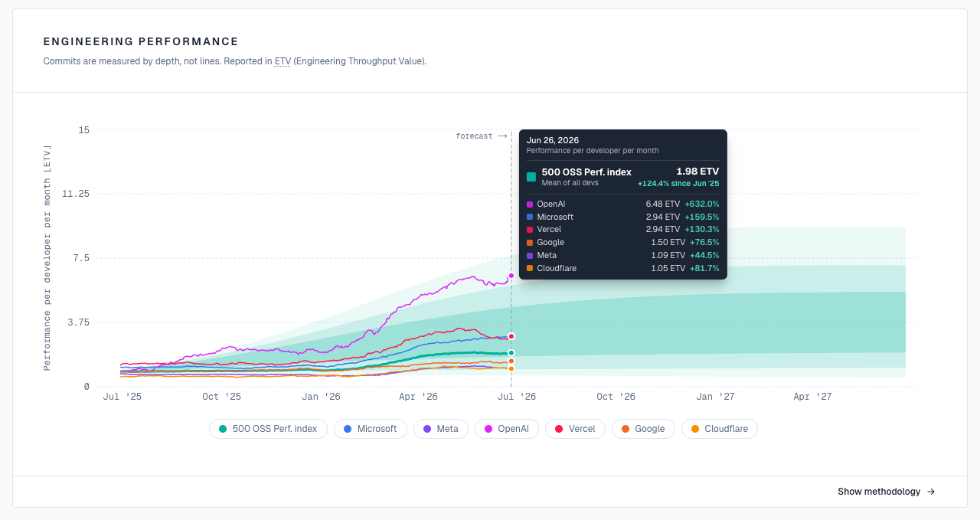Click the '1.98 ETV' index value
The width and height of the screenshot is (980, 520).
click(697, 172)
